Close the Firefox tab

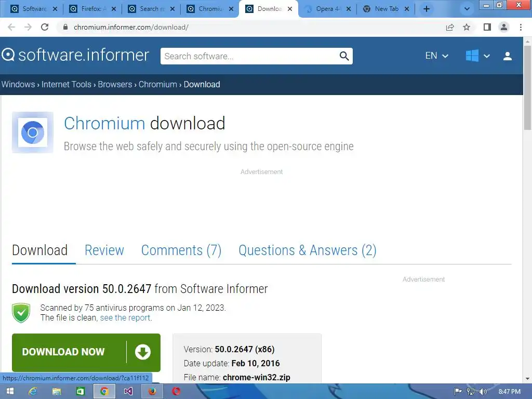[x=114, y=9]
